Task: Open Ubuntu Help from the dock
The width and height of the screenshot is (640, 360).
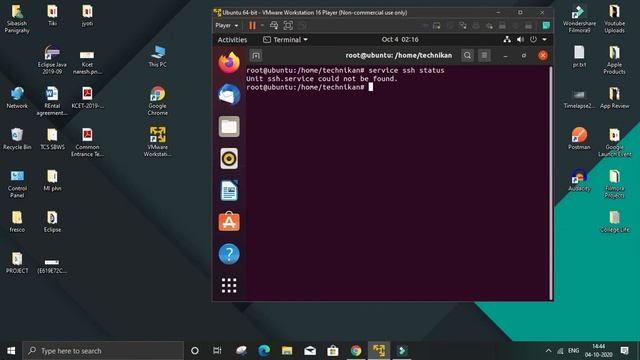Action: pyautogui.click(x=229, y=254)
